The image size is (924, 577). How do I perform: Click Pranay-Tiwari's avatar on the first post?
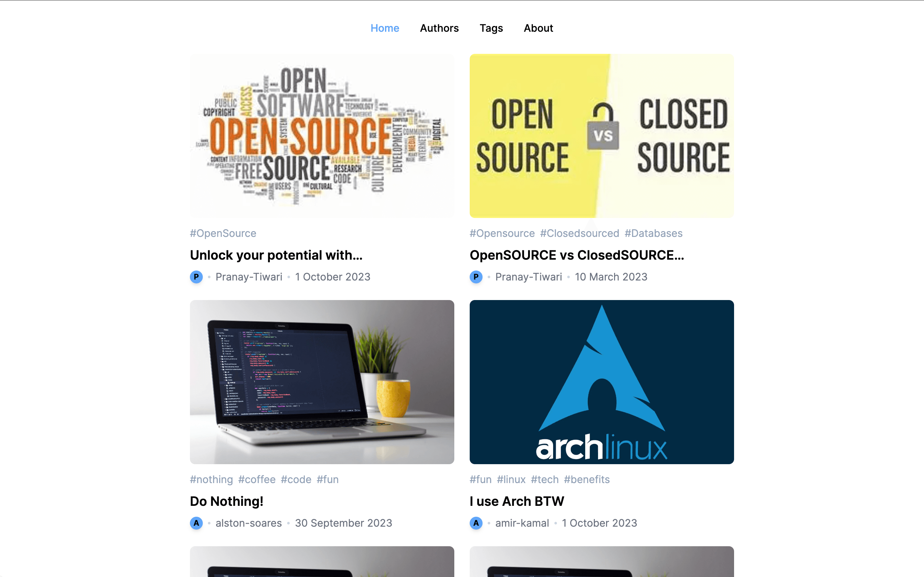pos(196,277)
